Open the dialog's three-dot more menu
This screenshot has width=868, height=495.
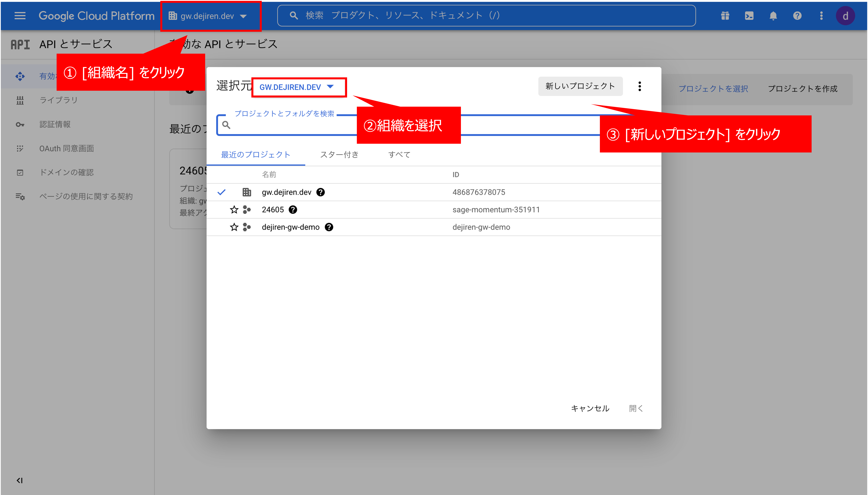click(640, 86)
